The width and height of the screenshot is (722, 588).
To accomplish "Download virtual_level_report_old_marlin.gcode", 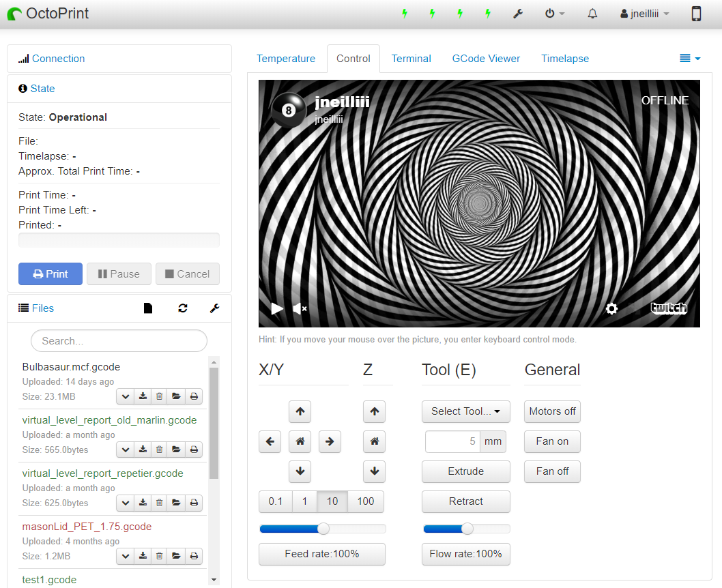I will [143, 450].
